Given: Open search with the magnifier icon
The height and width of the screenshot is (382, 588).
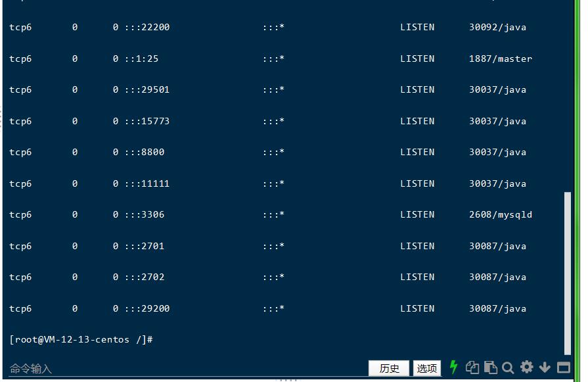Looking at the screenshot, I should (x=508, y=368).
